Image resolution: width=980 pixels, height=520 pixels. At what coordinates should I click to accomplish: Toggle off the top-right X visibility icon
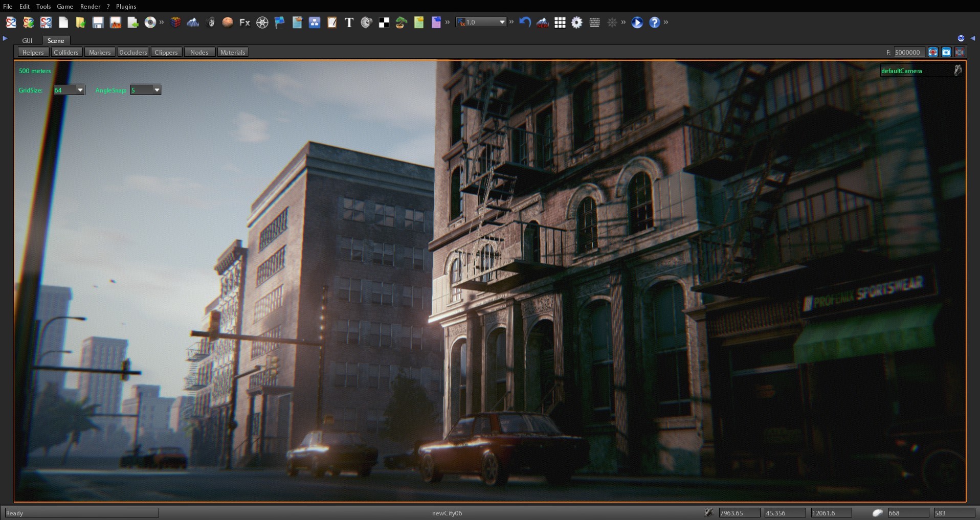point(962,38)
